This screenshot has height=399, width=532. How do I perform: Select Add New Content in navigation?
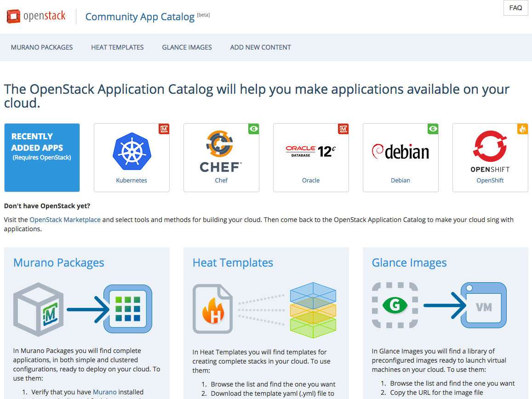261,47
